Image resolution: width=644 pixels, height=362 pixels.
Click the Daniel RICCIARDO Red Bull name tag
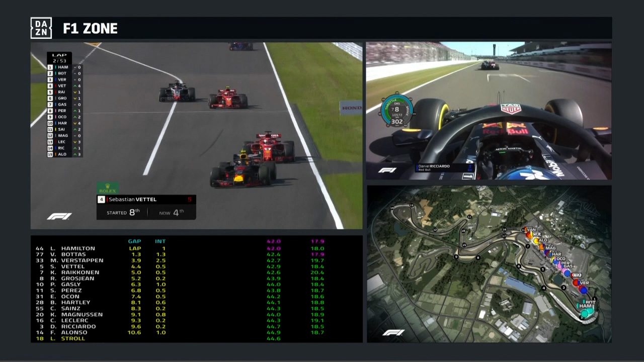click(x=445, y=168)
